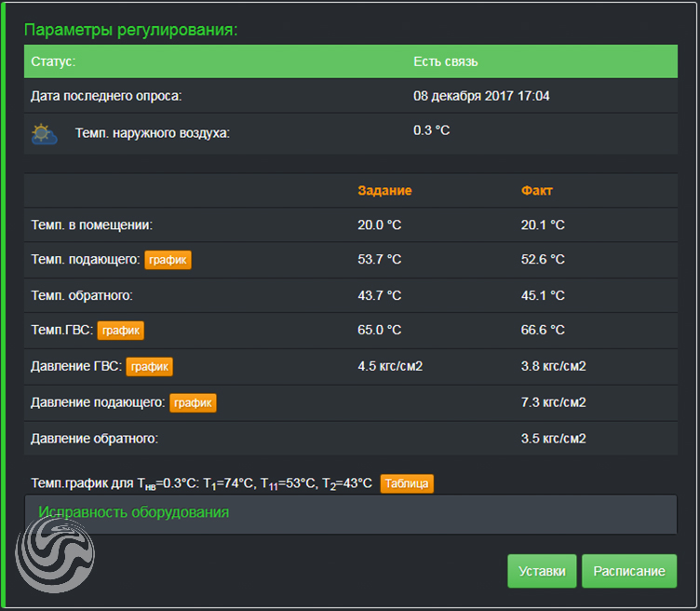Select the 0.3 °C outdoor temperature value
Screen dimensions: 700x611
click(x=431, y=130)
